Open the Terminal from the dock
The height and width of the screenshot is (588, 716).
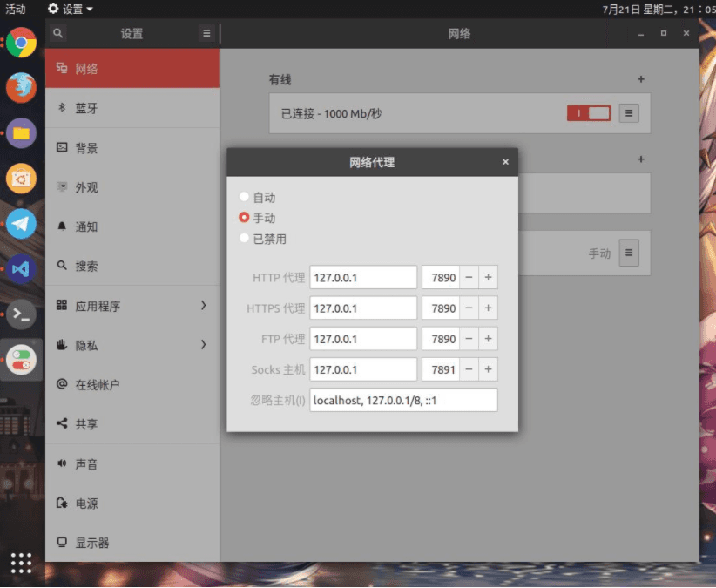[22, 314]
